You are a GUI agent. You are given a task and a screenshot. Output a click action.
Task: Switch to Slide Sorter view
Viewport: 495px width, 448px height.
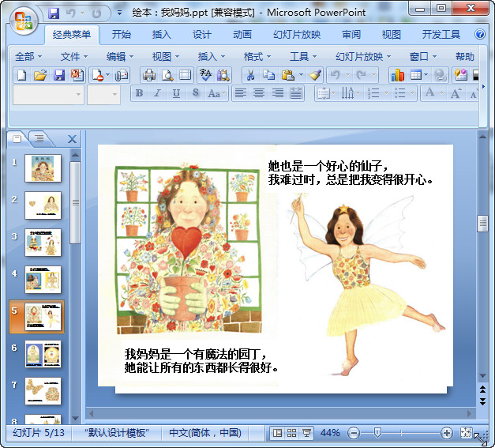[291, 433]
